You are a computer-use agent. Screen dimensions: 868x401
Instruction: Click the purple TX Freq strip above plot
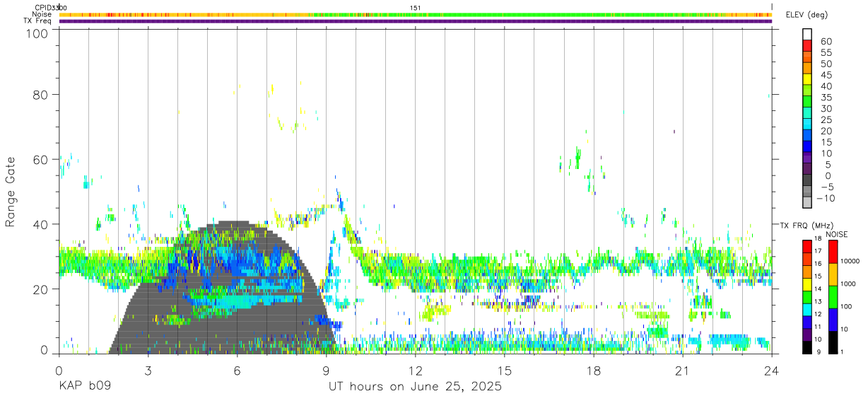(415, 21)
